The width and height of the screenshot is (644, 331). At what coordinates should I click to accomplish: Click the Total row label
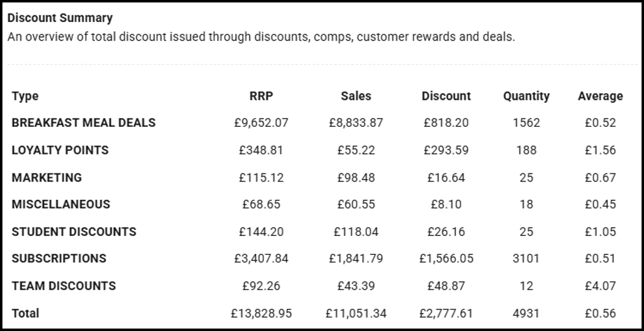(x=25, y=313)
